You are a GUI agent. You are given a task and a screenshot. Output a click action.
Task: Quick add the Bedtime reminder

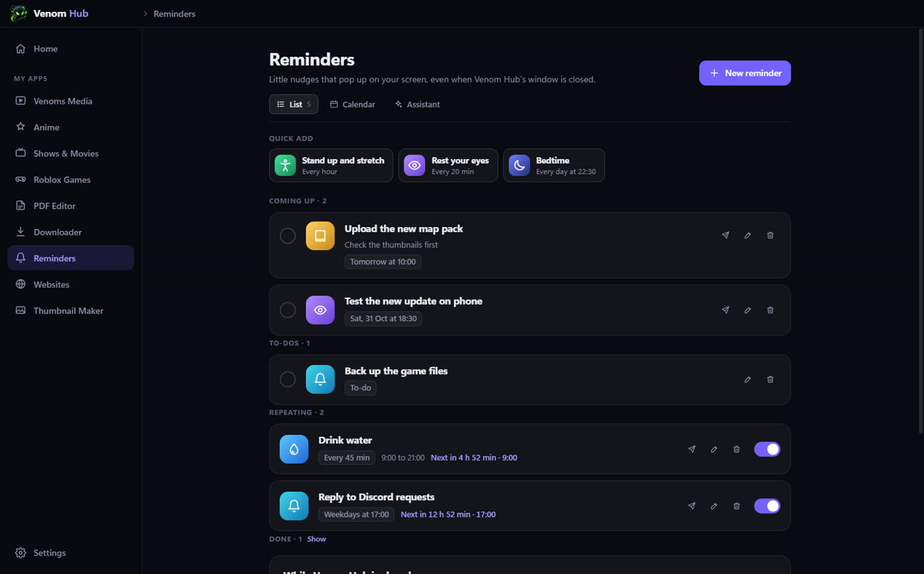pyautogui.click(x=554, y=165)
